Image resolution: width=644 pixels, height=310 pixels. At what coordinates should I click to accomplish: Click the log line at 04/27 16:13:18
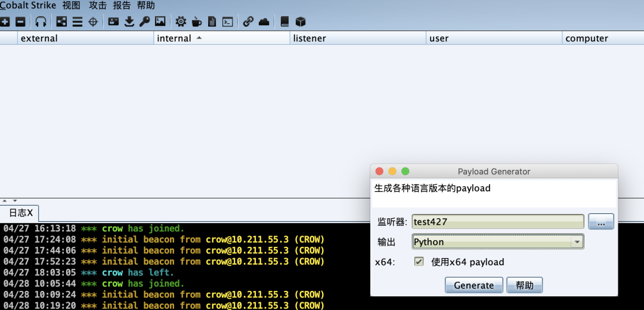point(94,228)
